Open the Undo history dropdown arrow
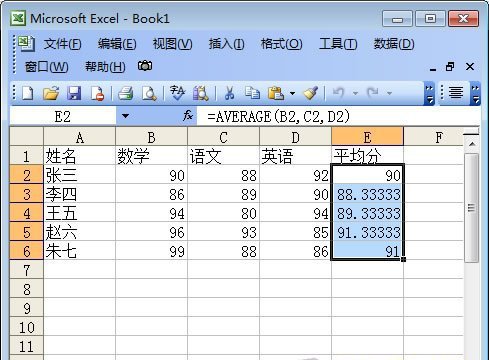The height and width of the screenshot is (360, 489). click(355, 93)
